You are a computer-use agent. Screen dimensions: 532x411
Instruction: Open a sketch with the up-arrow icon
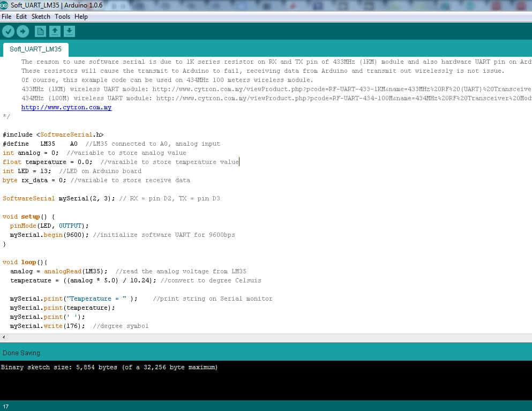coord(55,32)
